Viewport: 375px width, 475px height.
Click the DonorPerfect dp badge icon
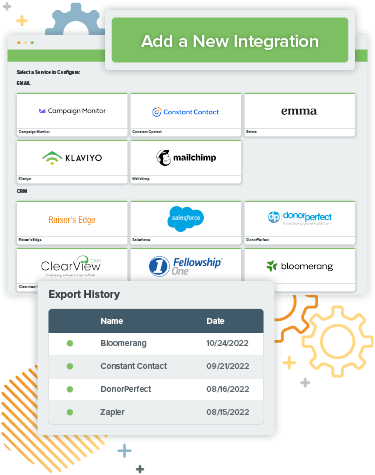tap(274, 217)
